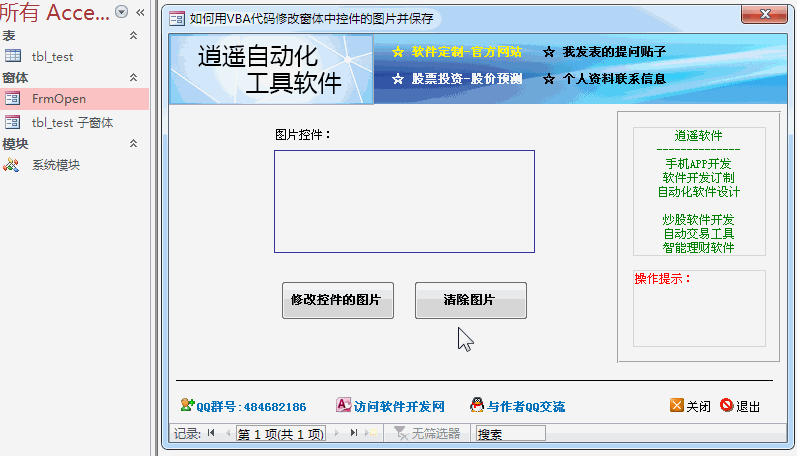This screenshot has width=797, height=456.
Task: Click the 图片控件： label
Action: (303, 135)
